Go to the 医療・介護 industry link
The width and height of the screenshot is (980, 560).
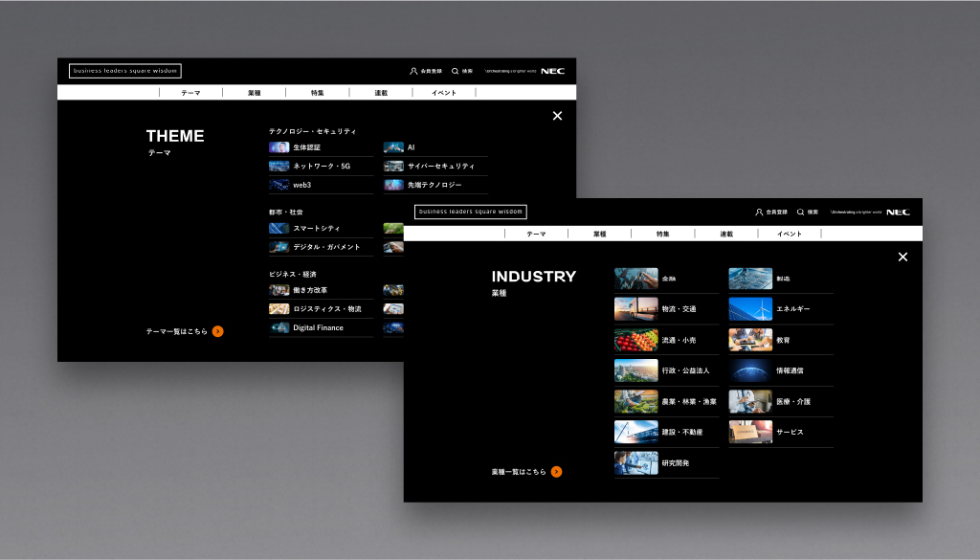coord(792,401)
